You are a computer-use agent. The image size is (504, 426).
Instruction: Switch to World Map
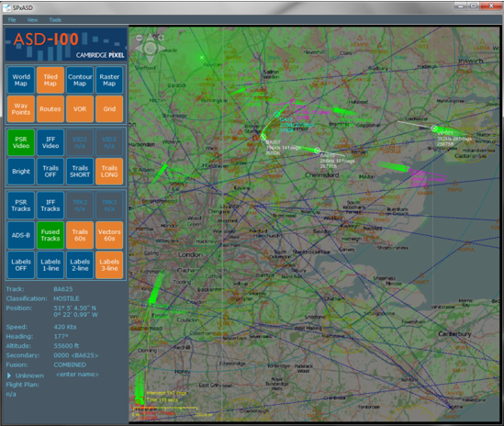click(21, 80)
